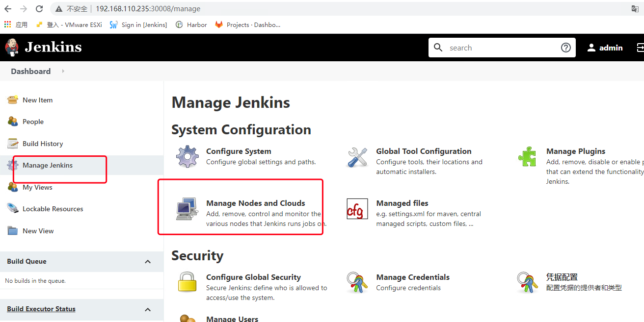Click the Build Queue heading text
This screenshot has width=644, height=322.
point(27,262)
